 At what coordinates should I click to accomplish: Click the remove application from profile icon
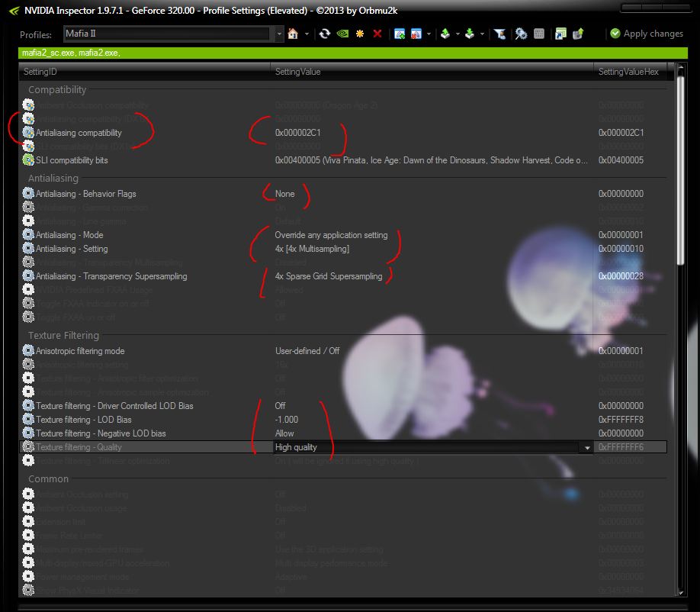click(x=416, y=34)
